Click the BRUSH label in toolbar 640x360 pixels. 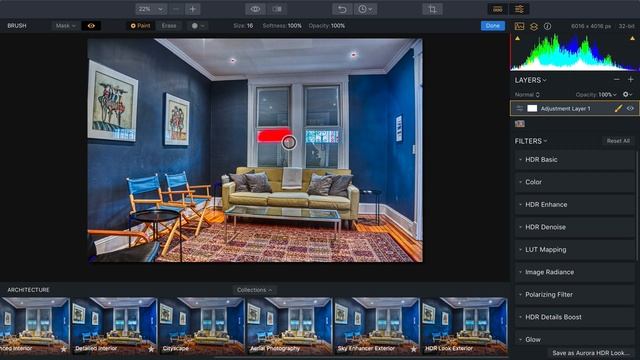[x=17, y=26]
